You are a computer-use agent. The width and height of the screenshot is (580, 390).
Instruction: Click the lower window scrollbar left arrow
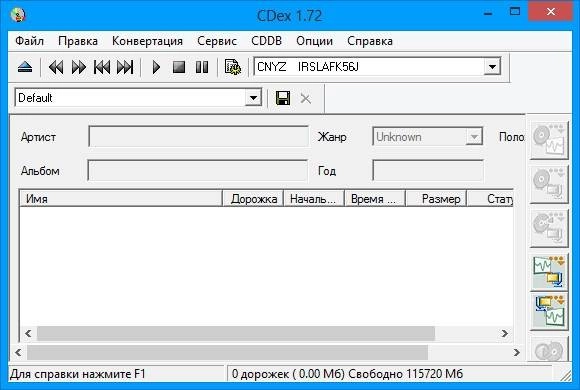[x=18, y=352]
